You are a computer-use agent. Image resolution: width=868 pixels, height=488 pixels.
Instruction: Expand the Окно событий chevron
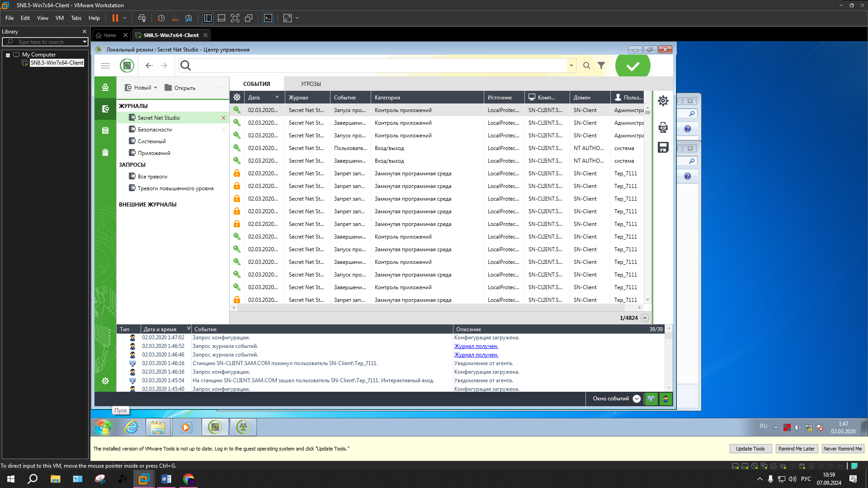click(x=637, y=399)
